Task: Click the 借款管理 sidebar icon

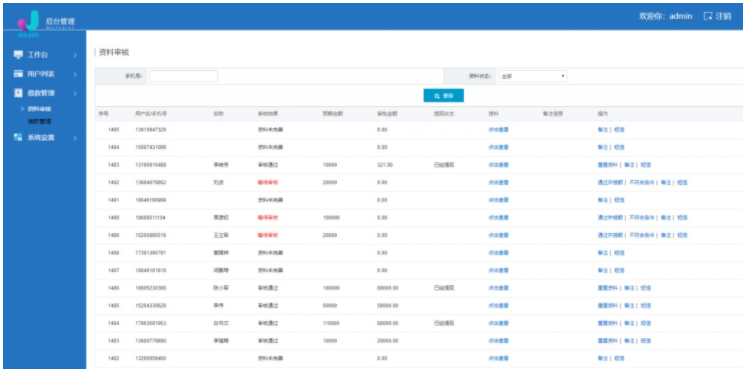Action: [18, 93]
